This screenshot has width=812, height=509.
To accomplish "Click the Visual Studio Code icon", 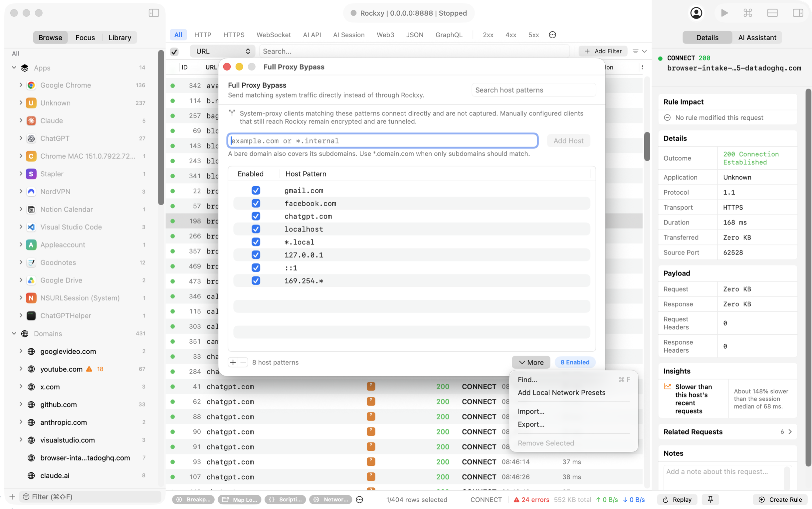I will (31, 227).
